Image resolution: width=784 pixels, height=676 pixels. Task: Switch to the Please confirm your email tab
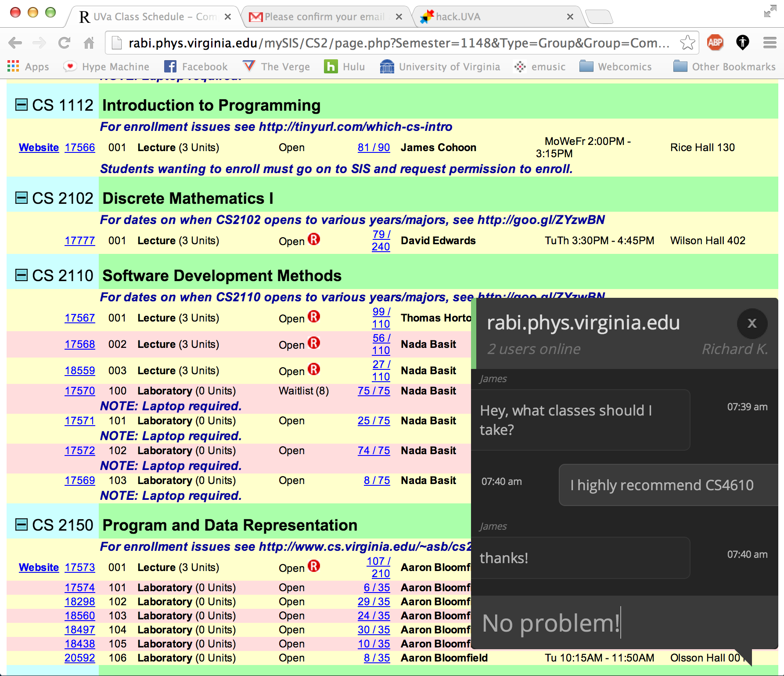[325, 17]
